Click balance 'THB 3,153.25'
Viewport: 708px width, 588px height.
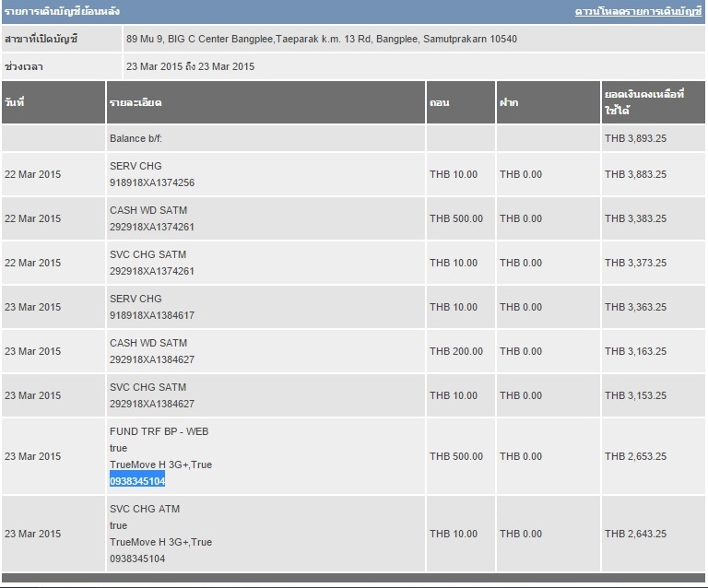635,395
